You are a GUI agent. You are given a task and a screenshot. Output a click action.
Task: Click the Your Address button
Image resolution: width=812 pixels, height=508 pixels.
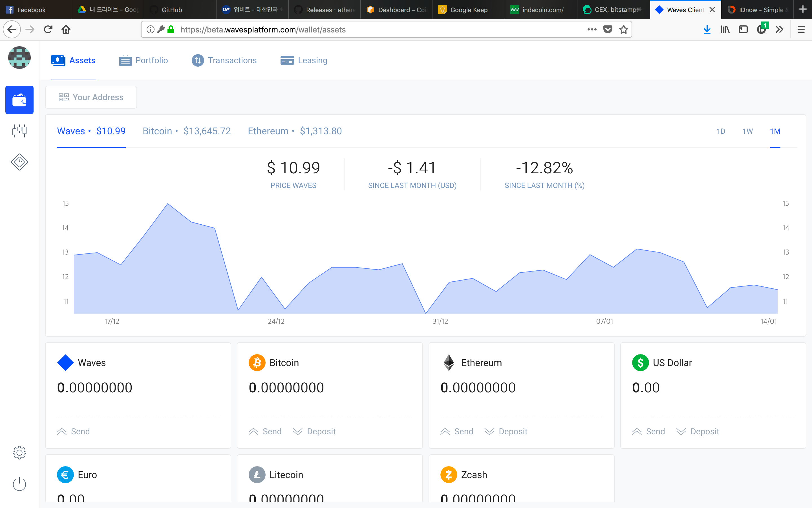point(91,97)
